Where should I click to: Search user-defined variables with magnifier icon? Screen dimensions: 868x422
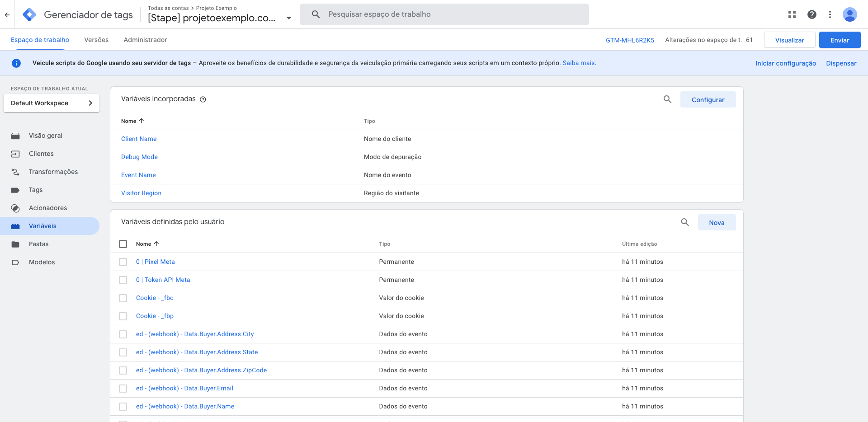click(x=685, y=222)
